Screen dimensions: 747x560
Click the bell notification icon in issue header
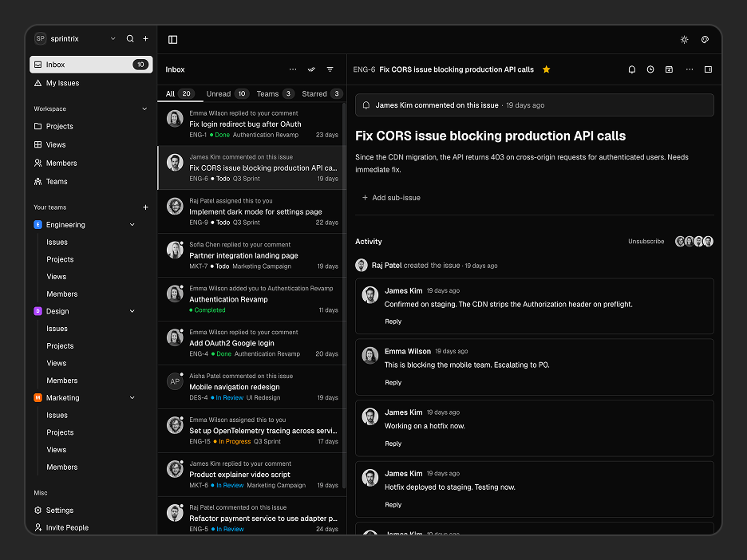[x=632, y=69]
